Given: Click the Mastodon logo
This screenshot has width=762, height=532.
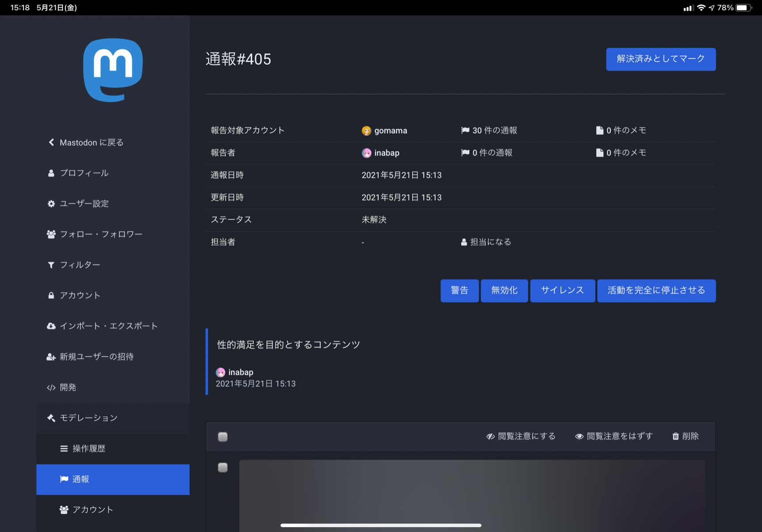Looking at the screenshot, I should pos(113,70).
